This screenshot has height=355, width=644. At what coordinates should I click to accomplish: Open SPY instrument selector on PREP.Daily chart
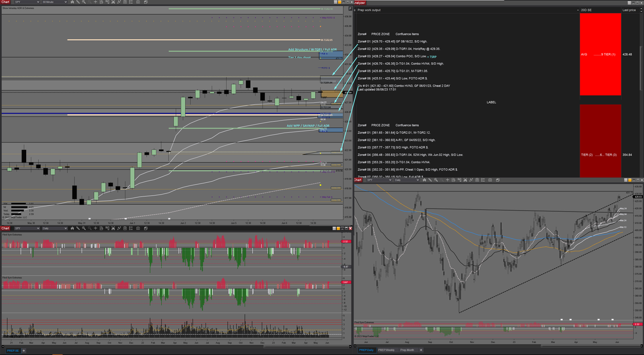click(379, 180)
